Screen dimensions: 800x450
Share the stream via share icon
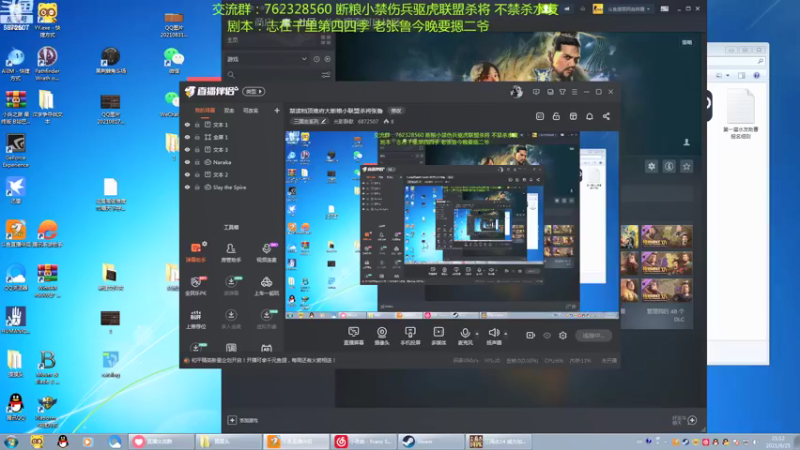606,116
